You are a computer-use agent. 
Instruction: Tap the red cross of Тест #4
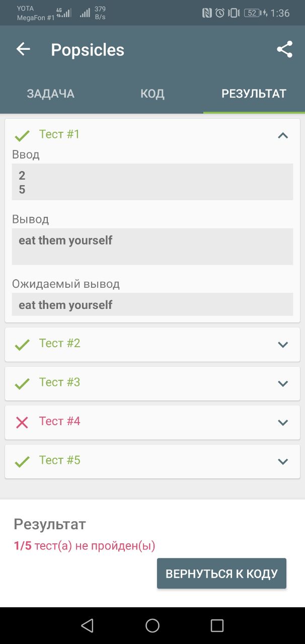coord(22,422)
